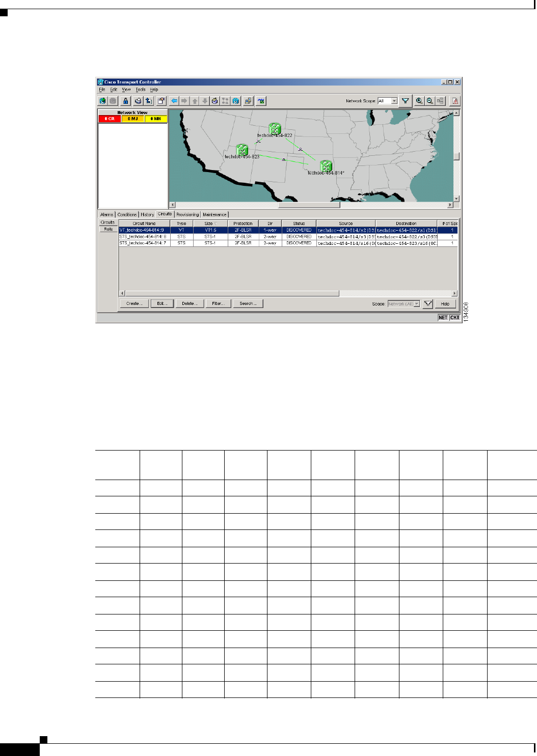Click the gray forward arrow toolbar icon
537x756 pixels.
click(184, 101)
